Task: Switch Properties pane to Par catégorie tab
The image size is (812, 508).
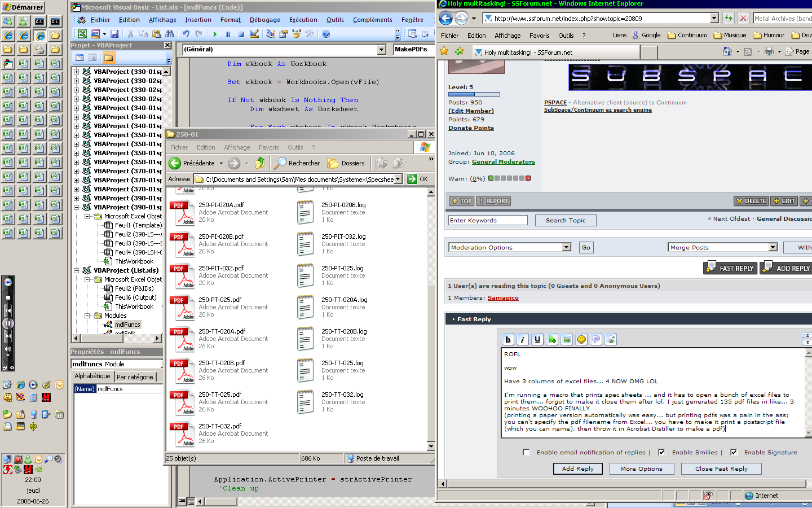Action: (x=135, y=377)
